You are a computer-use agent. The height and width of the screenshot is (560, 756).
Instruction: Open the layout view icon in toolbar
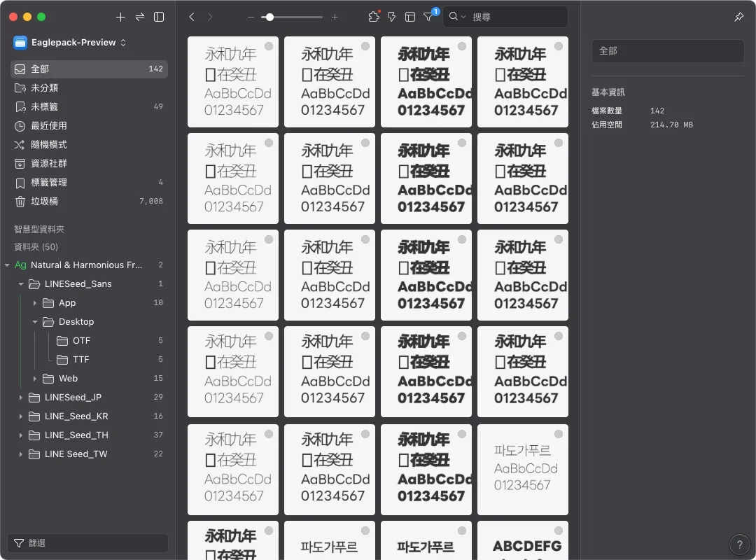click(410, 17)
